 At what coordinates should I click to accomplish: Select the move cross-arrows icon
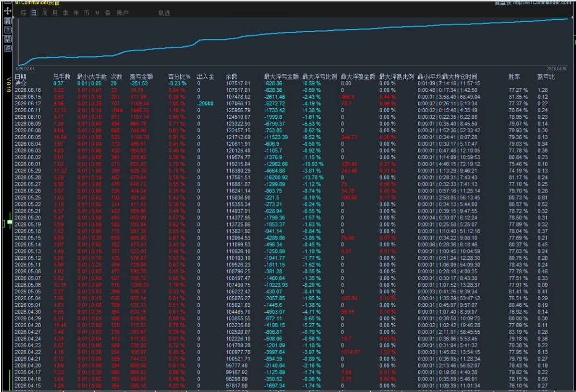[7, 11]
